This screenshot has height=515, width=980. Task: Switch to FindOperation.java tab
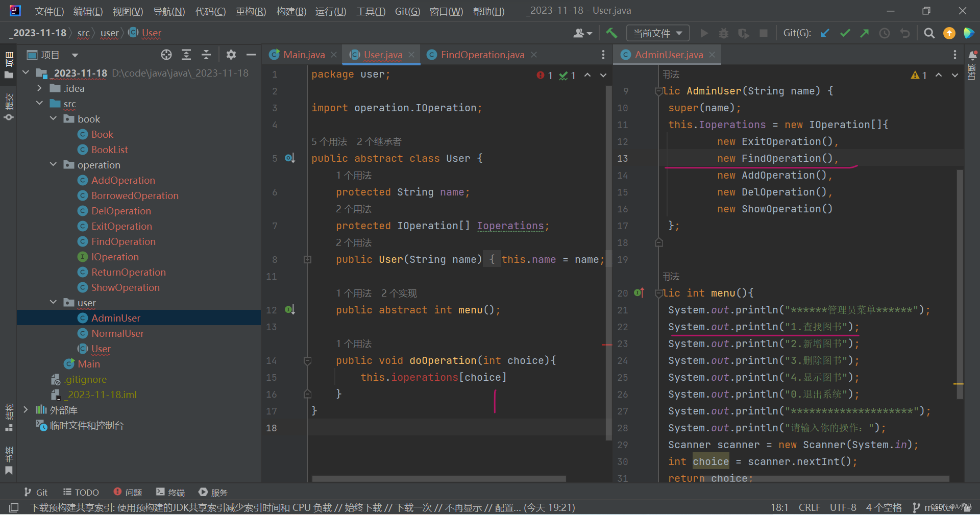[482, 55]
